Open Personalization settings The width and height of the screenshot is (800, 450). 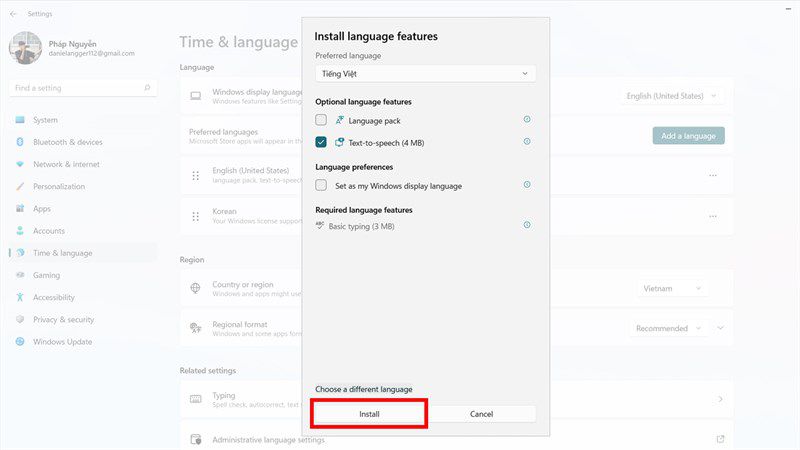point(83,186)
